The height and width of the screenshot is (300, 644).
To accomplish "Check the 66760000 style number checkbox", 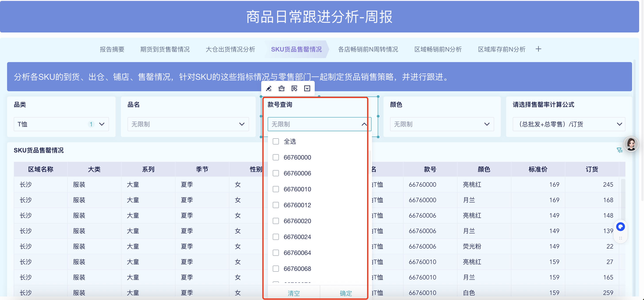I will [276, 157].
